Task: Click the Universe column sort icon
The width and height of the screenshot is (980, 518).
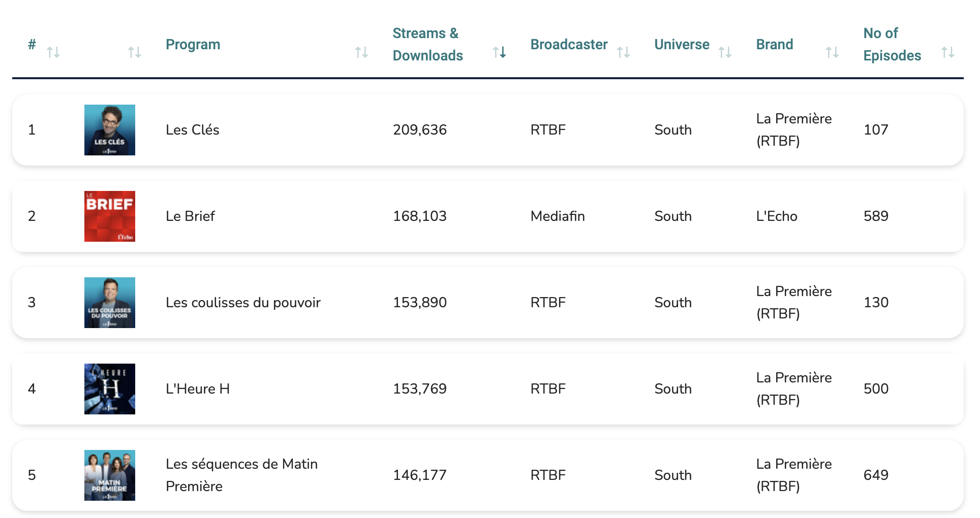Action: (725, 51)
